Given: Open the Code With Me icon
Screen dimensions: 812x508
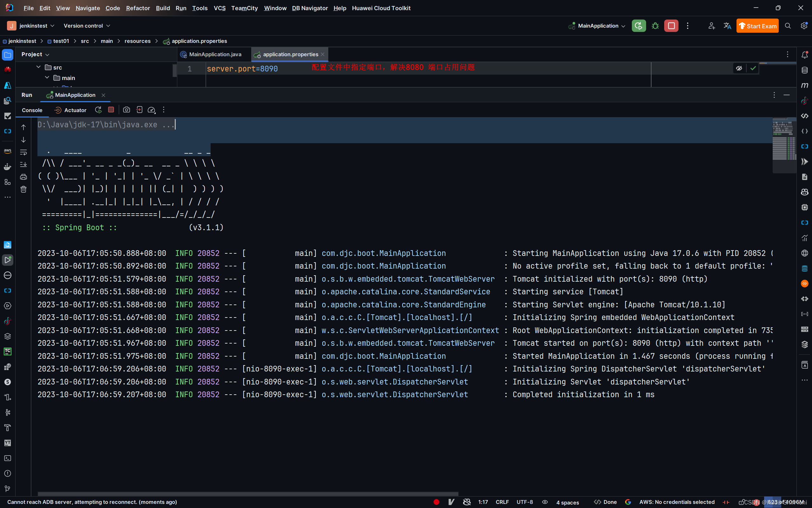Looking at the screenshot, I should (711, 26).
